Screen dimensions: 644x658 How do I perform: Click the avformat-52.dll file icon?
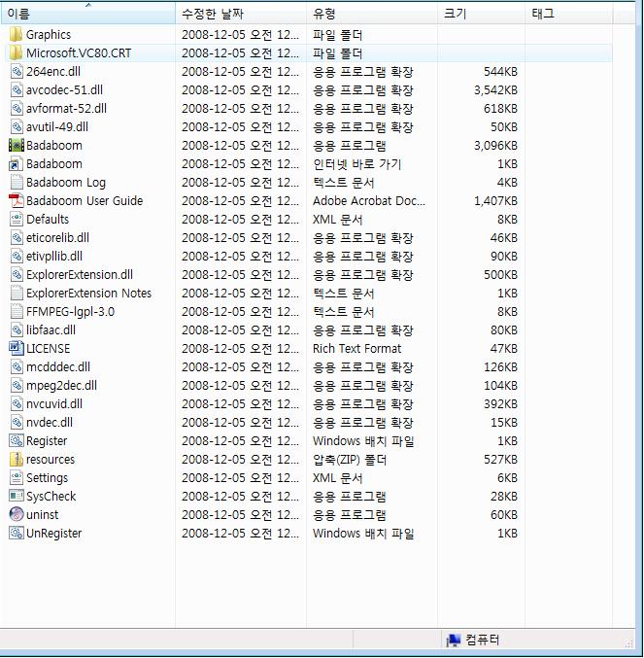click(17, 108)
